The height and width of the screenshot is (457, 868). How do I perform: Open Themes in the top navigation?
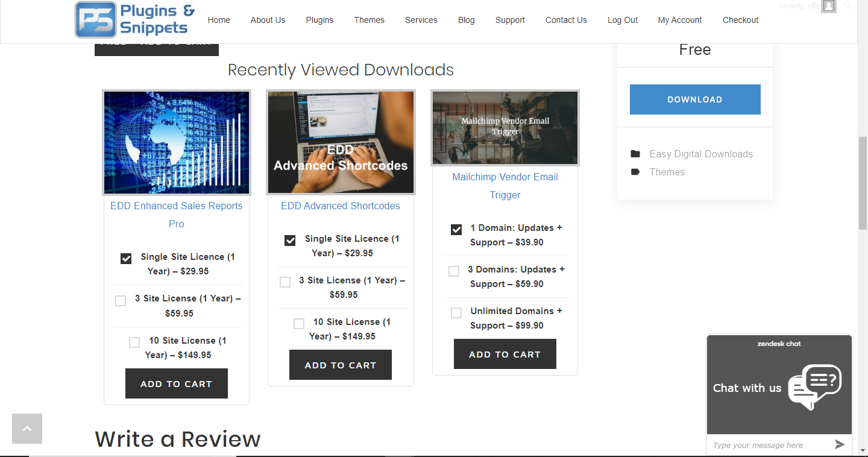coord(370,20)
